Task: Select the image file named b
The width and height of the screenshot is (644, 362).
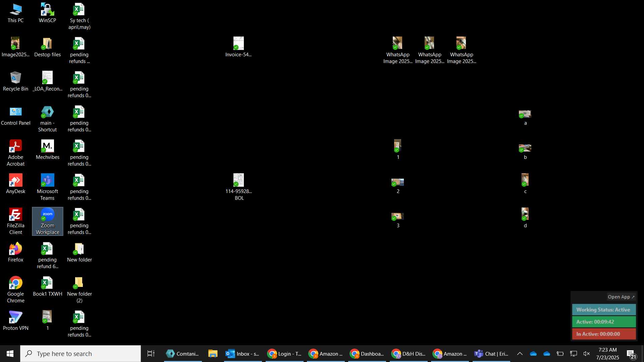Action: [x=525, y=152]
